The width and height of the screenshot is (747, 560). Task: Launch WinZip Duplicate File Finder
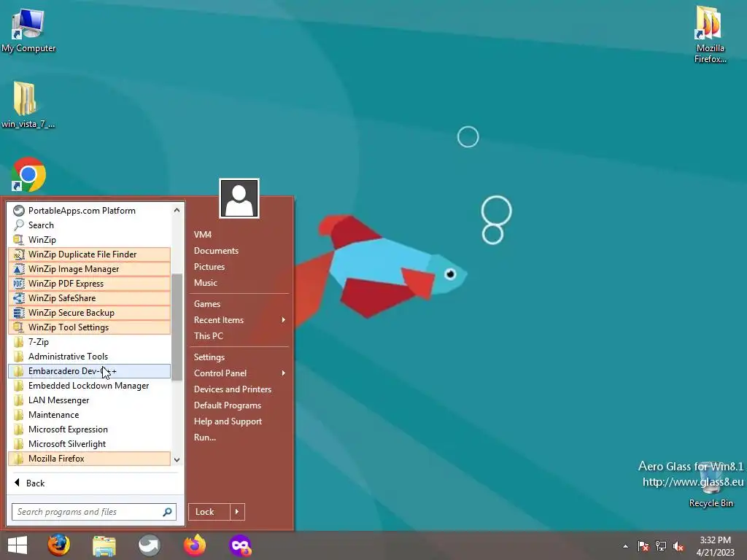click(90, 254)
